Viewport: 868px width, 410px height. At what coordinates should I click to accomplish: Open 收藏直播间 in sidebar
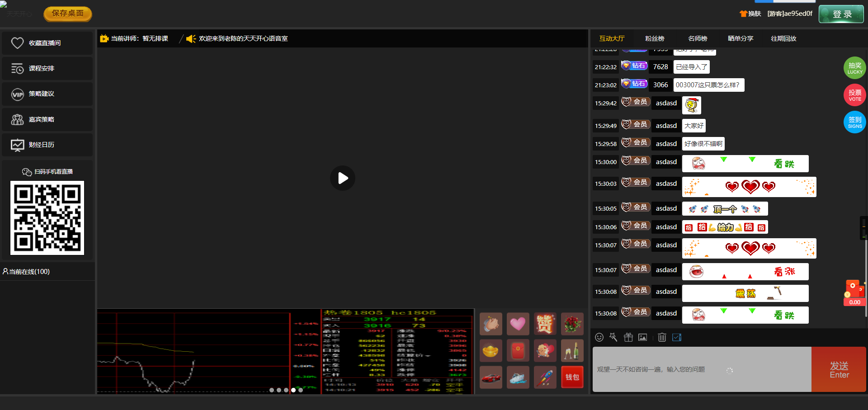(x=47, y=43)
